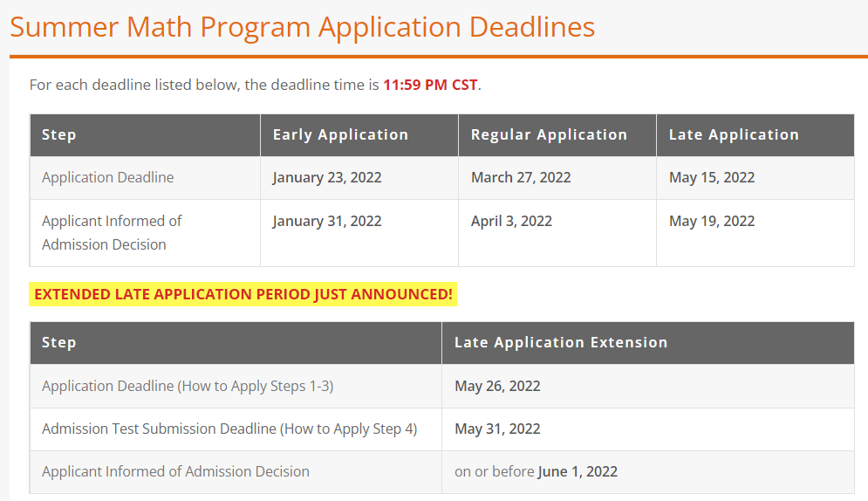Click the first table's Step header
Viewport: 868px width, 501px height.
tap(59, 135)
